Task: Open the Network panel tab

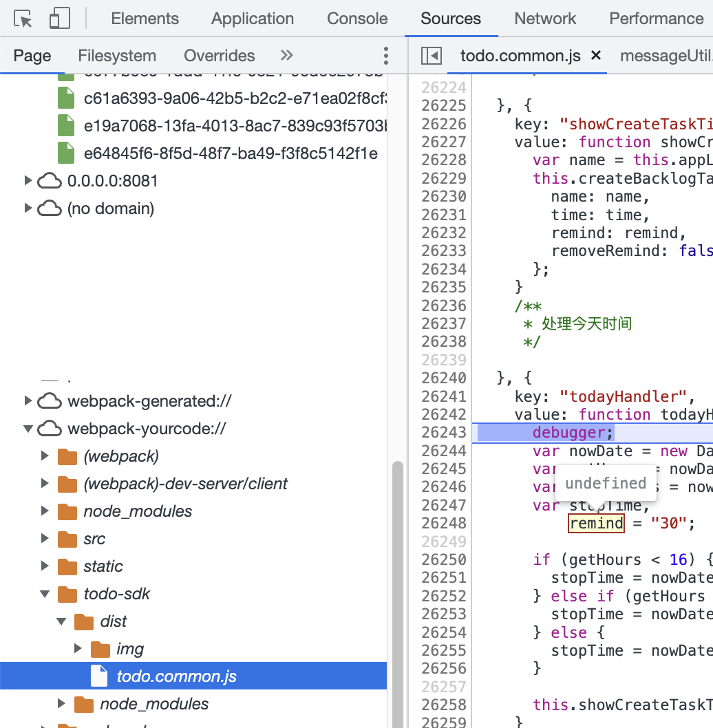Action: (x=545, y=19)
